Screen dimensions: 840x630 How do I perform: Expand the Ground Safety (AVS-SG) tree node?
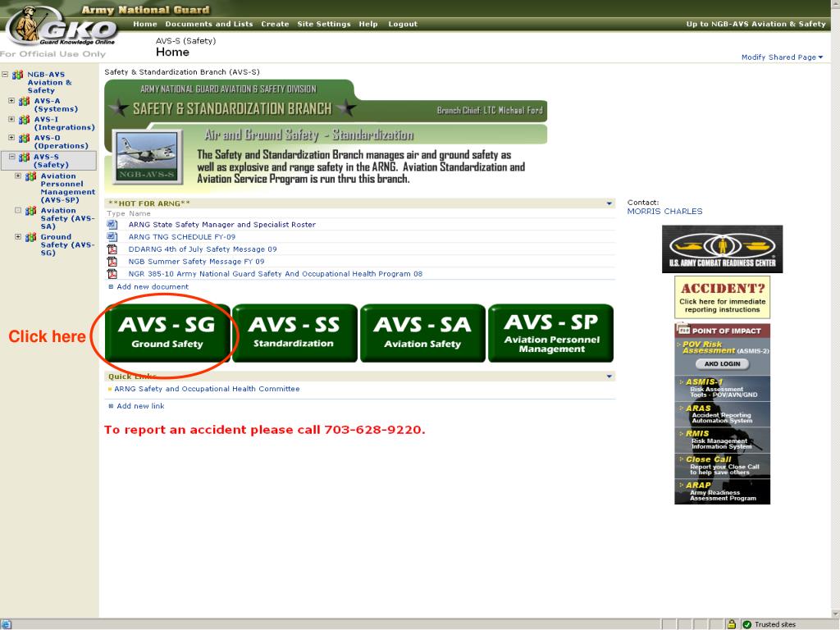(18, 237)
